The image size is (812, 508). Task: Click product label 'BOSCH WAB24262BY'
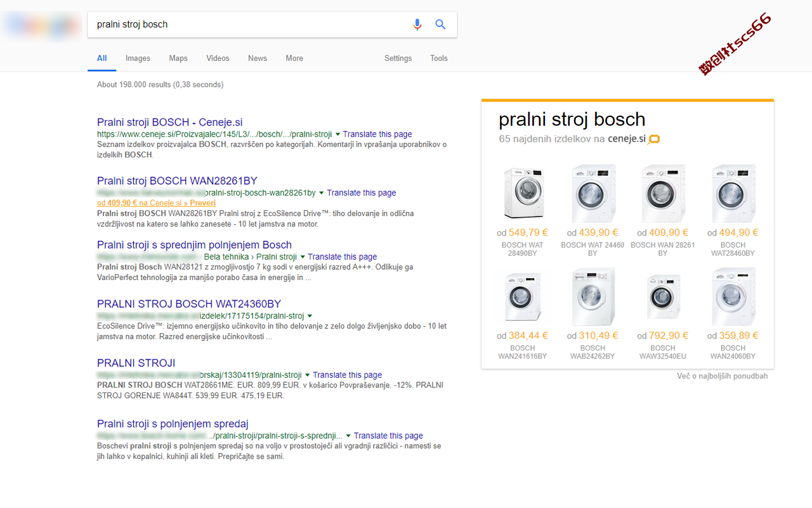(x=593, y=352)
